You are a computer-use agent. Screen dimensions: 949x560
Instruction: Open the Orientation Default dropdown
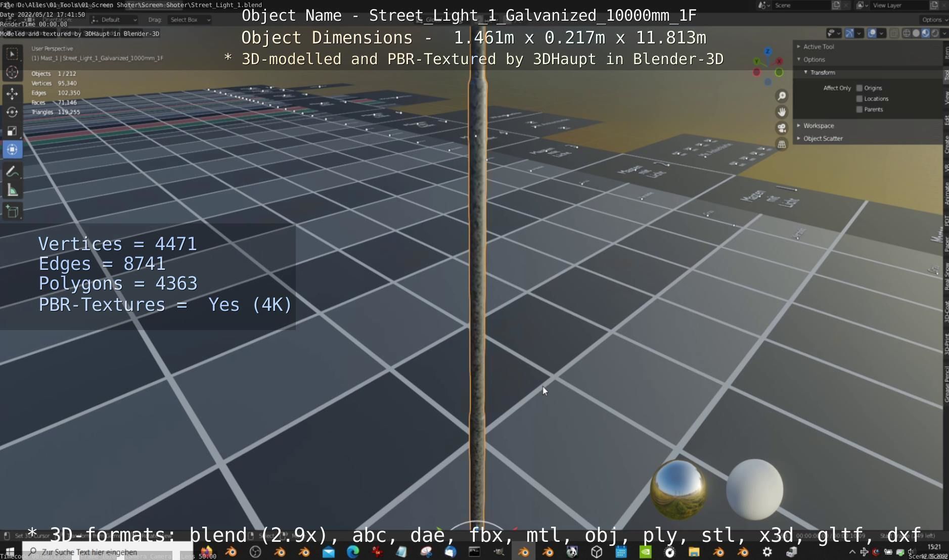(x=114, y=20)
